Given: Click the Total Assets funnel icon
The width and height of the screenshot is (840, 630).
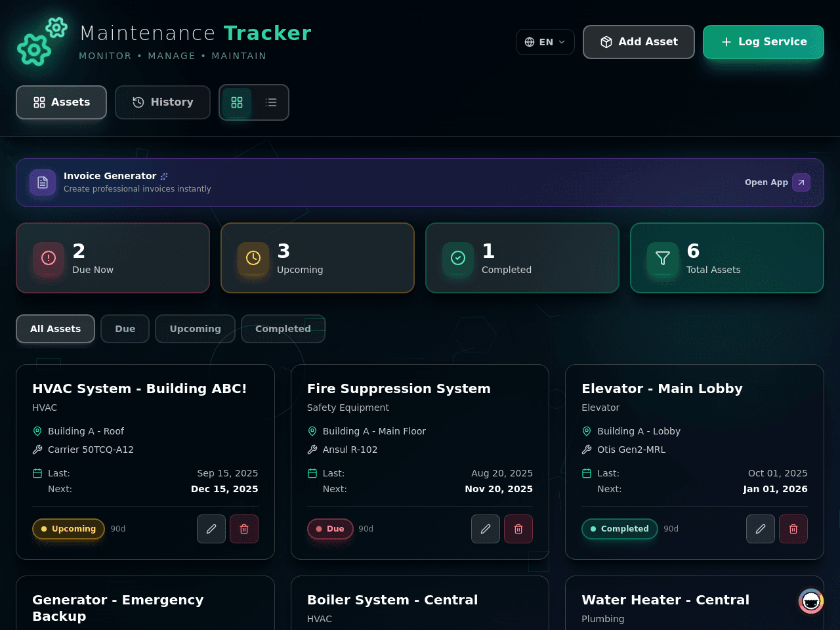Looking at the screenshot, I should (x=663, y=259).
